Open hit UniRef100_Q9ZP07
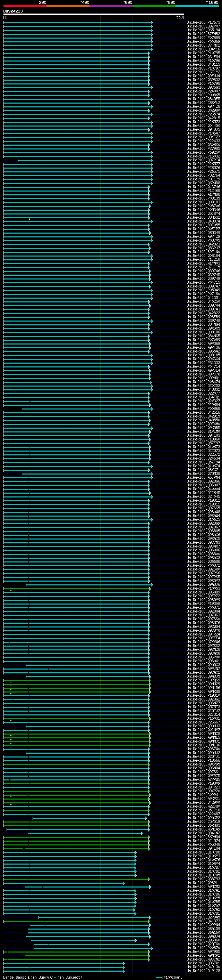Viewport: 222px width, 980px height. coord(203,26)
